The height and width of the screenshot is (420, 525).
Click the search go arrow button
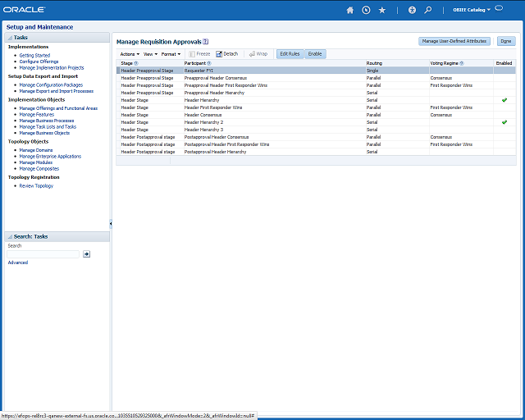point(86,254)
